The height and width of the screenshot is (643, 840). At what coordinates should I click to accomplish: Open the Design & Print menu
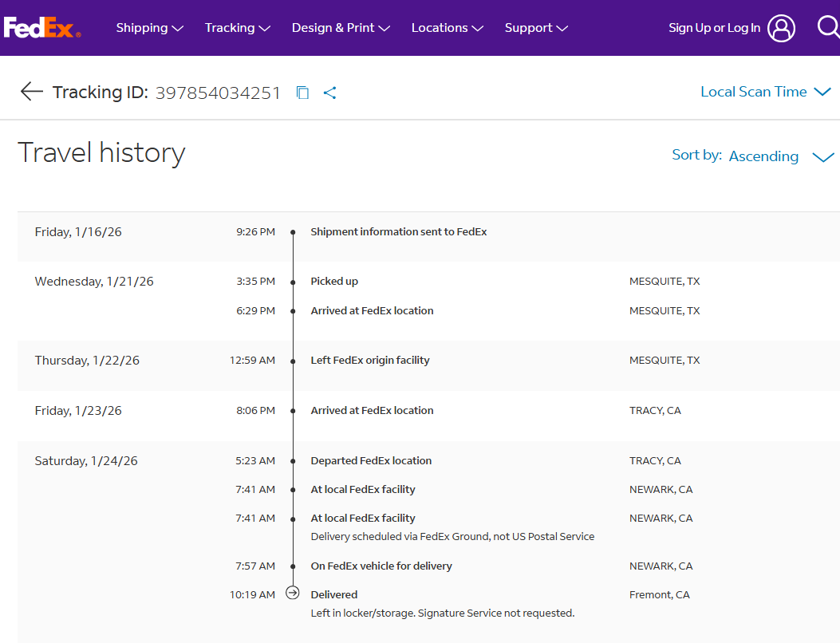(341, 28)
